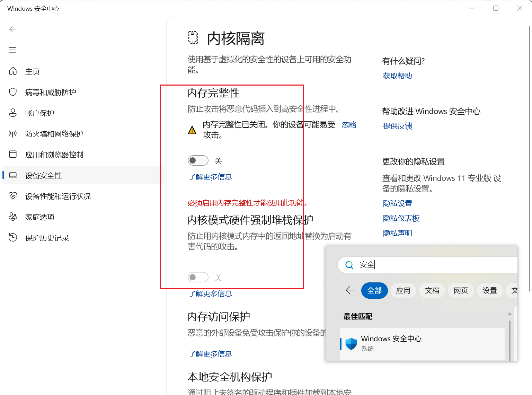Select the 设备安全性 laptop icon
This screenshot has height=395, width=532.
click(13, 175)
